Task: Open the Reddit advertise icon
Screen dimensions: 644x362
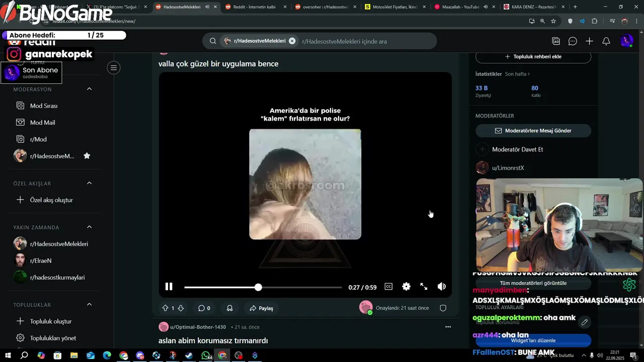Action: pyautogui.click(x=556, y=41)
